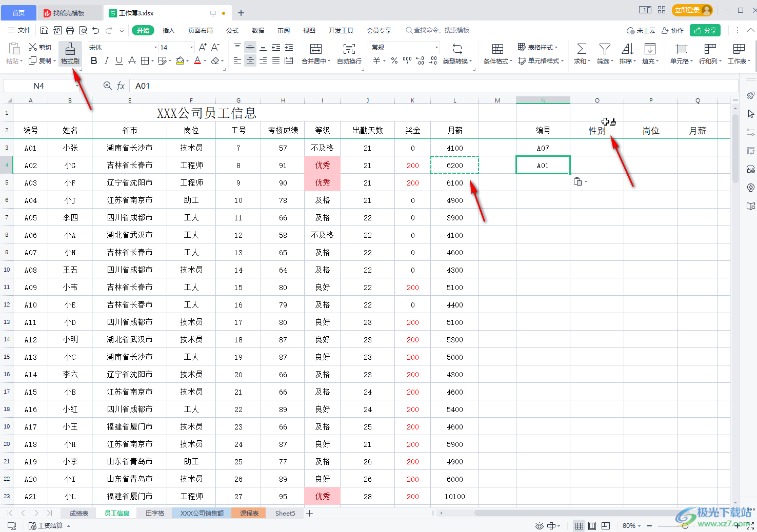The width and height of the screenshot is (757, 532).
Task: Click the Share (分享) button
Action: (705, 30)
